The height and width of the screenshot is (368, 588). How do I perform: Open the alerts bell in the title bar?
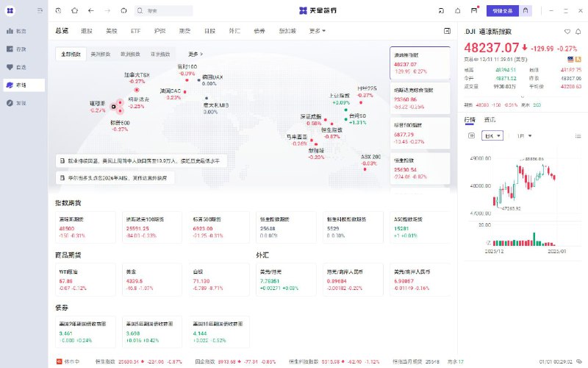point(457,10)
